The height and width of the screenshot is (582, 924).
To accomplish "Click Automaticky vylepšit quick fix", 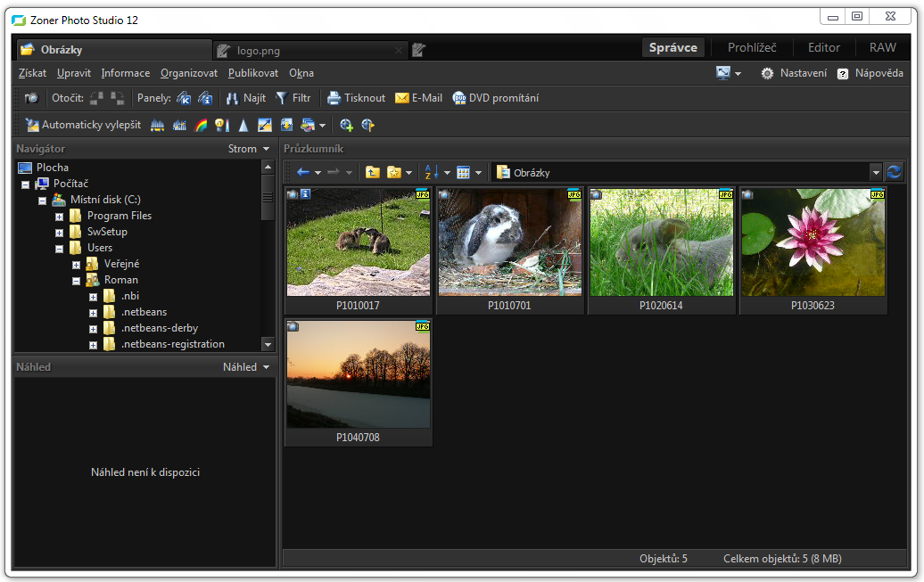I will 83,125.
